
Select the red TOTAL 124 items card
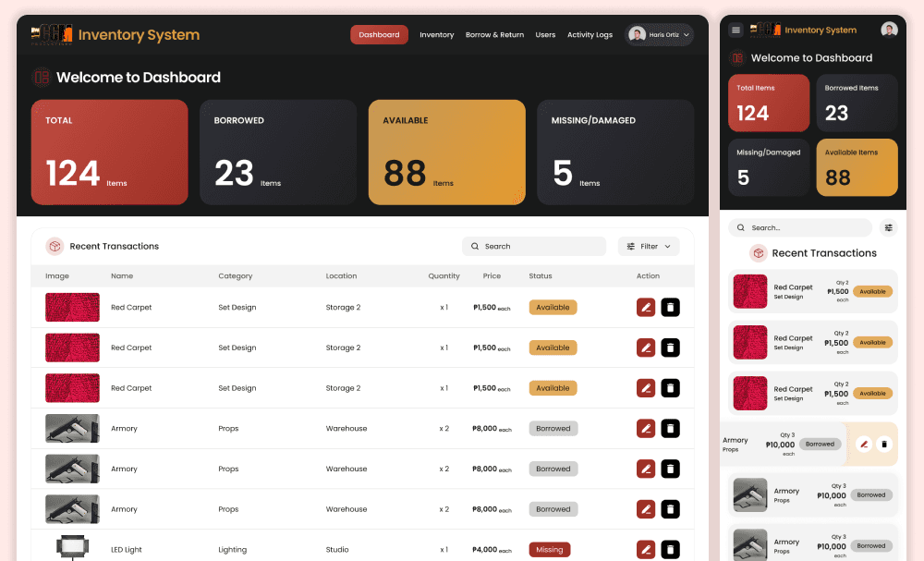click(110, 152)
